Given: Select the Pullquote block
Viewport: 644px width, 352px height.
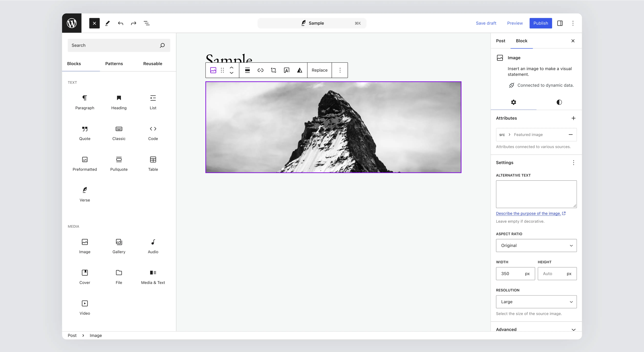Looking at the screenshot, I should (x=119, y=163).
